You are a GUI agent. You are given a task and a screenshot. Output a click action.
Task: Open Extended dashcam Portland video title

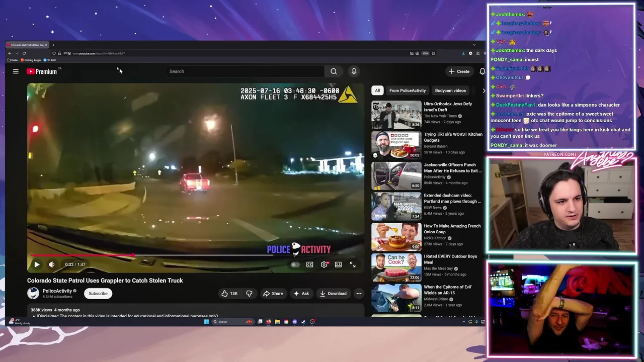pos(452,198)
